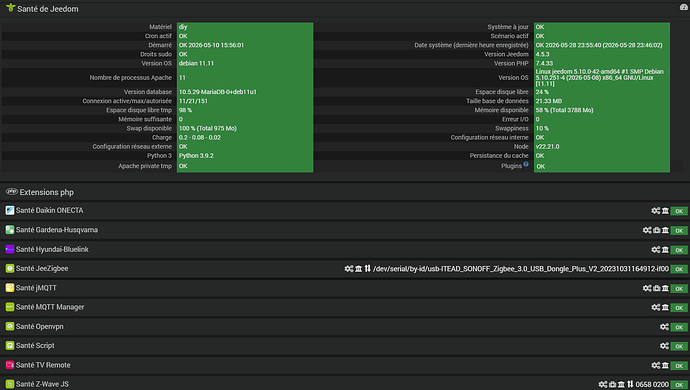Click OK badge in Santé Z-Wave JS row
The image size is (690, 390).
(679, 385)
